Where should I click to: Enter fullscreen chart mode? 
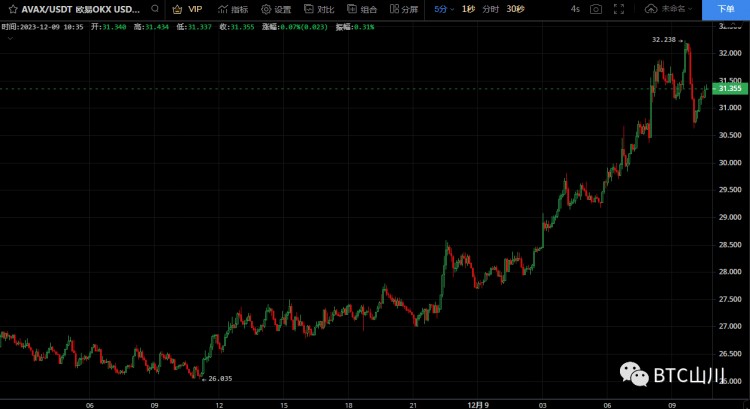pos(618,9)
